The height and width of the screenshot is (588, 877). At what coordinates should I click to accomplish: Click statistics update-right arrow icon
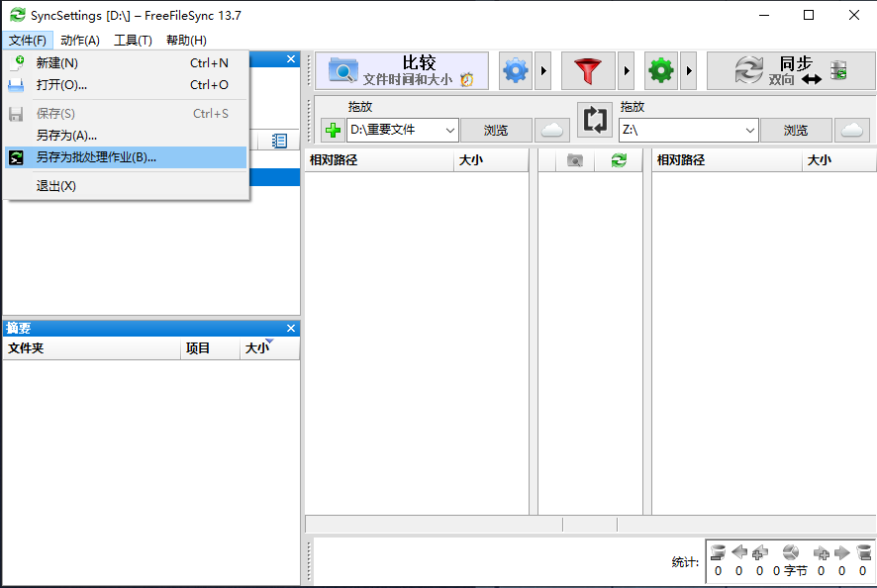841,552
